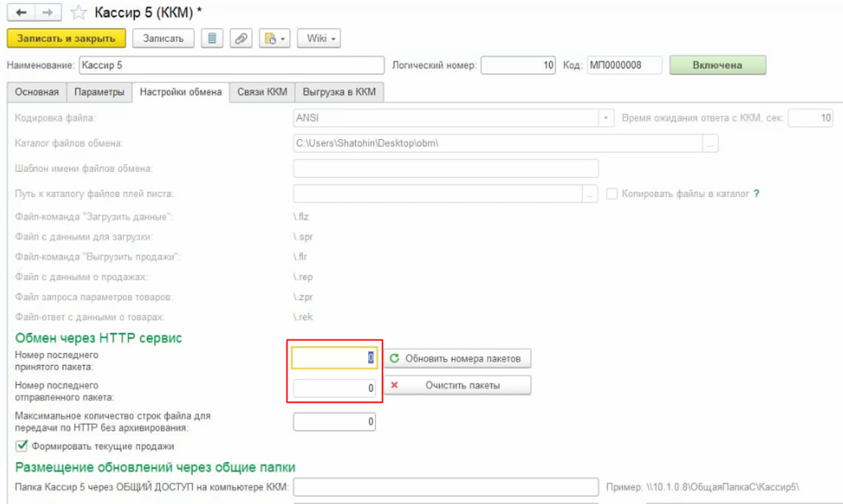Click the paperclip attached files icon
The height and width of the screenshot is (504, 843).
point(241,39)
